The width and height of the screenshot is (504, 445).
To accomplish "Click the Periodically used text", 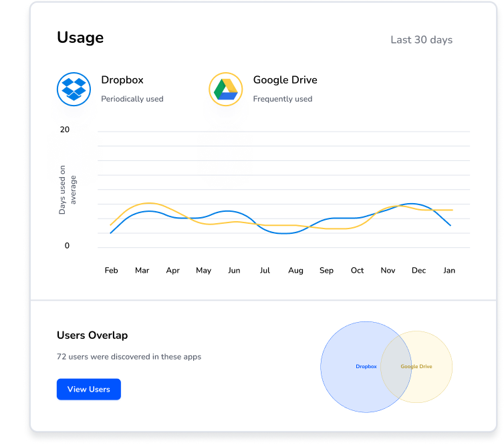I will coord(132,99).
